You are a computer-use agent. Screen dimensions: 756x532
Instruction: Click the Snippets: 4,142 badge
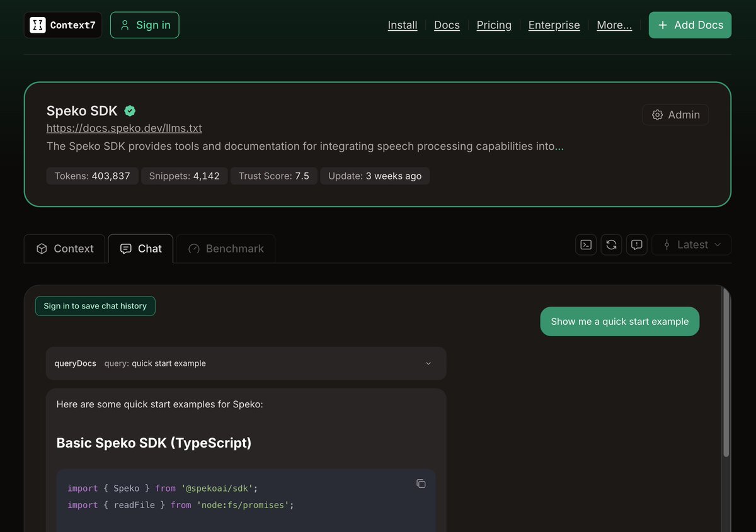[184, 176]
